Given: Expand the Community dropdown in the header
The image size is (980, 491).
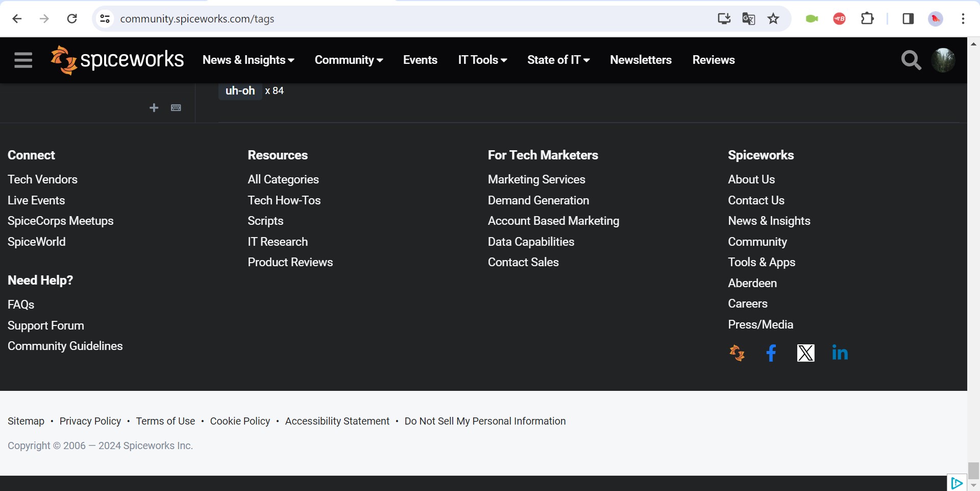Looking at the screenshot, I should 349,60.
